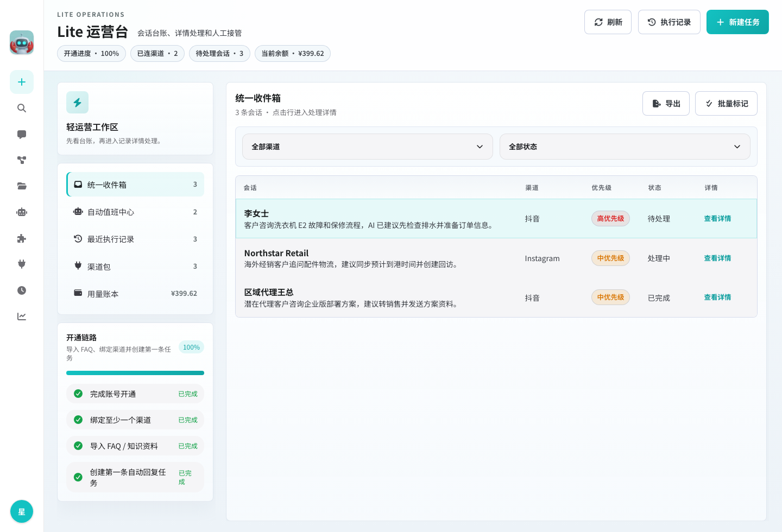Image resolution: width=782 pixels, height=532 pixels.
Task: Click 区域代理王总 conversation name
Action: tap(269, 292)
